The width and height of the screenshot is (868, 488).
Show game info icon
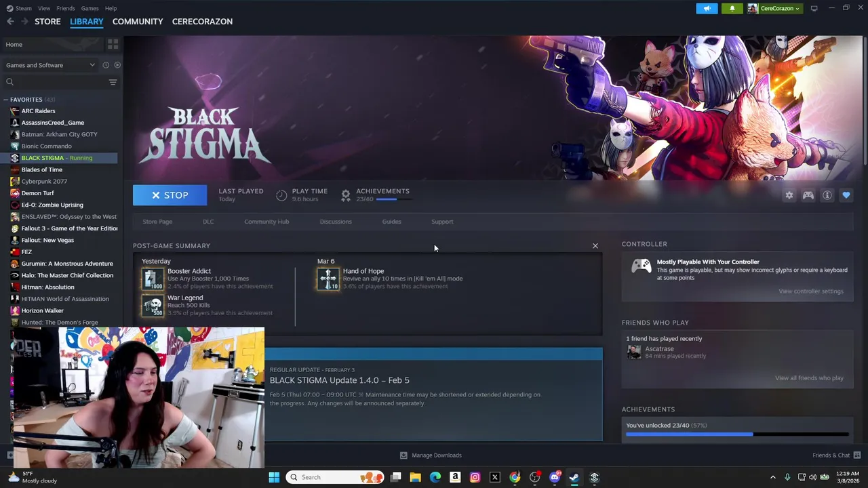point(827,195)
